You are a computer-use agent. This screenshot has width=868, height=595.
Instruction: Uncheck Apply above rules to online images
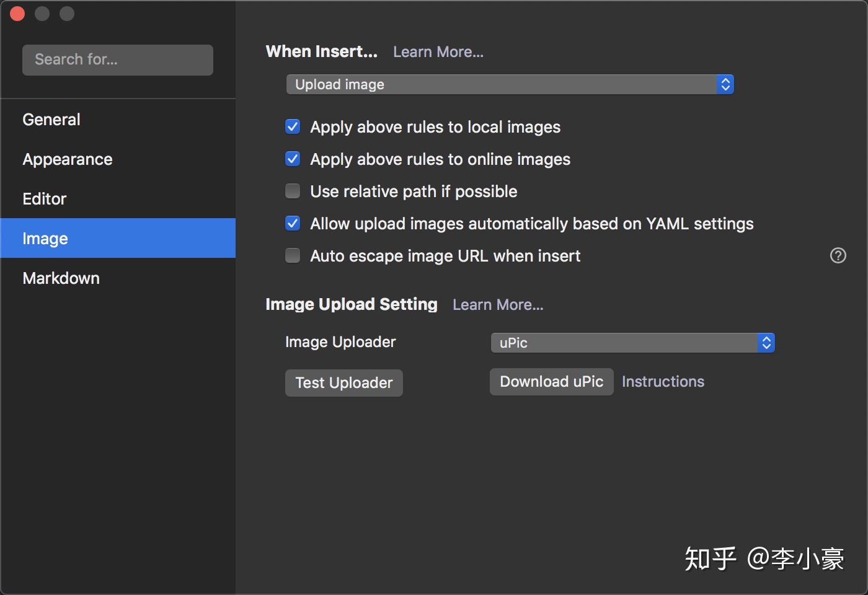click(293, 159)
